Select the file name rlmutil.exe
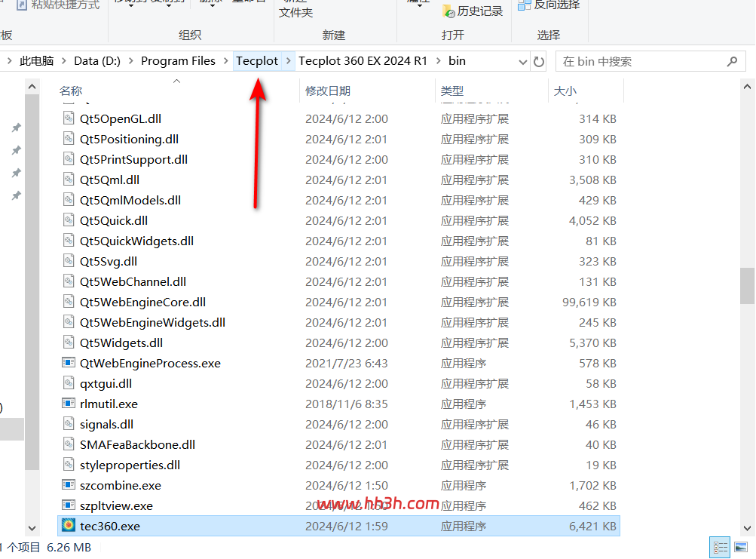 [x=109, y=404]
